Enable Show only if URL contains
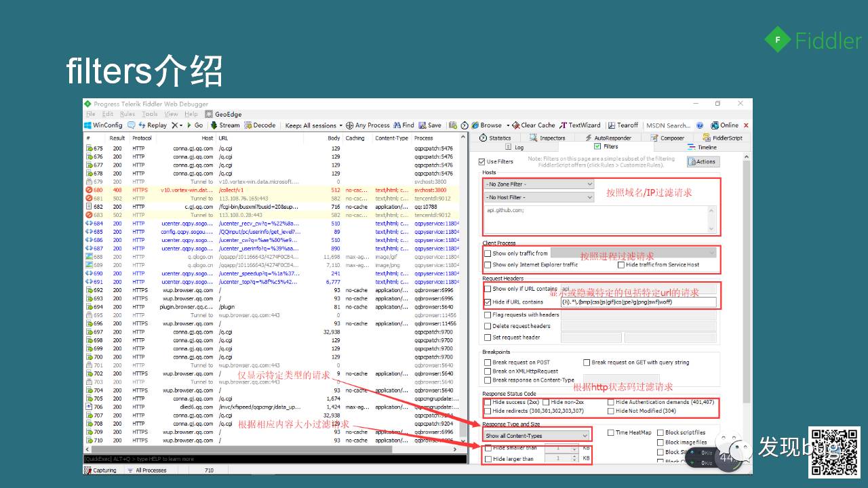 488,289
